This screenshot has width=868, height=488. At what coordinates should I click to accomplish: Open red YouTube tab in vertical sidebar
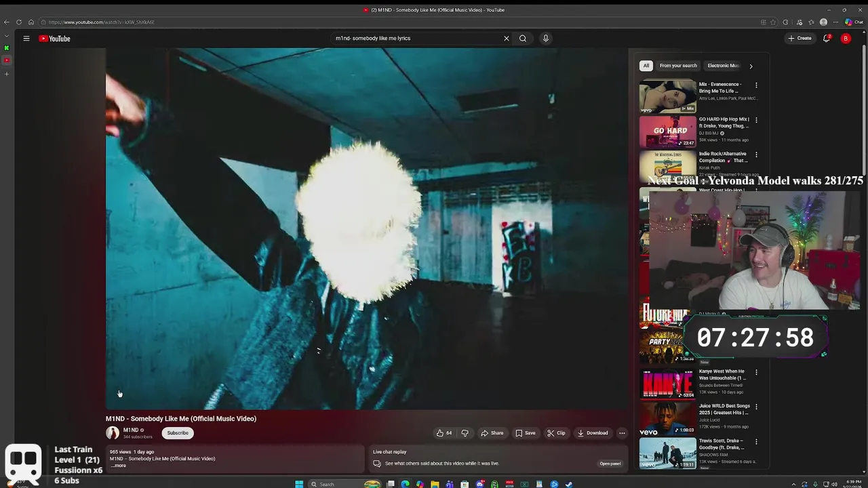(7, 60)
